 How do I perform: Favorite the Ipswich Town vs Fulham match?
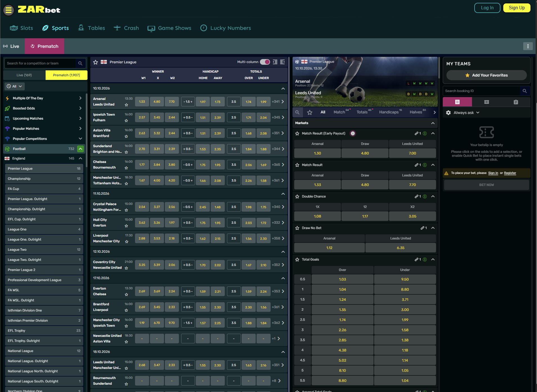126,120
